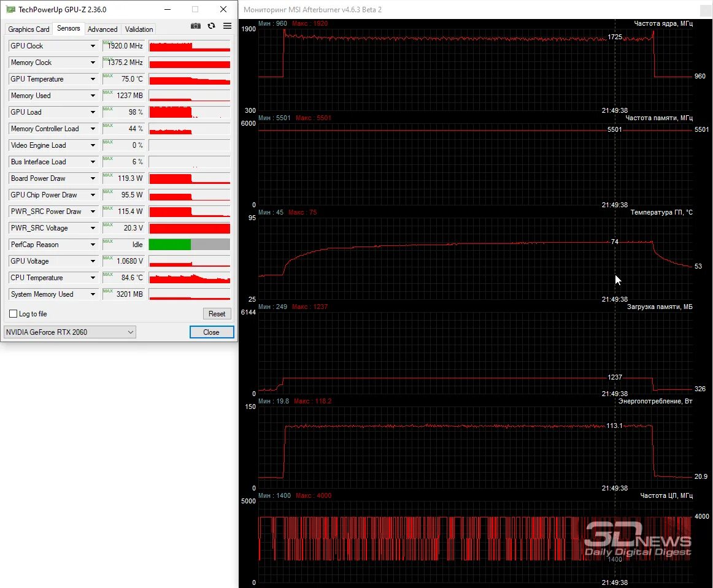The width and height of the screenshot is (713, 588).
Task: Click the GPU Load 98 % value
Action: tap(123, 112)
